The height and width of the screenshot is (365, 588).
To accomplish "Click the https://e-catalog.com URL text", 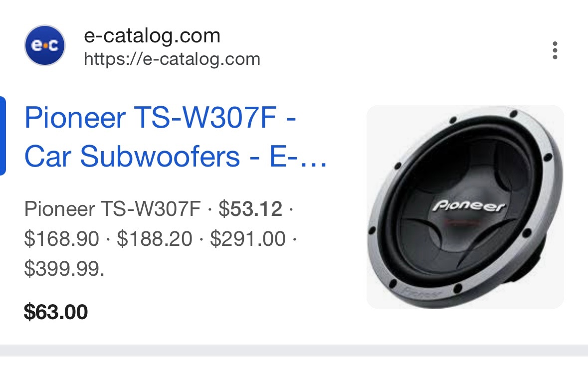I will 172,59.
